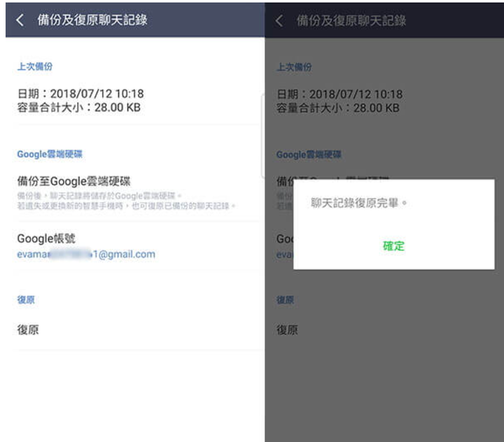
Task: Select left screen title 備份及復原聊天記錄
Action: pos(92,20)
